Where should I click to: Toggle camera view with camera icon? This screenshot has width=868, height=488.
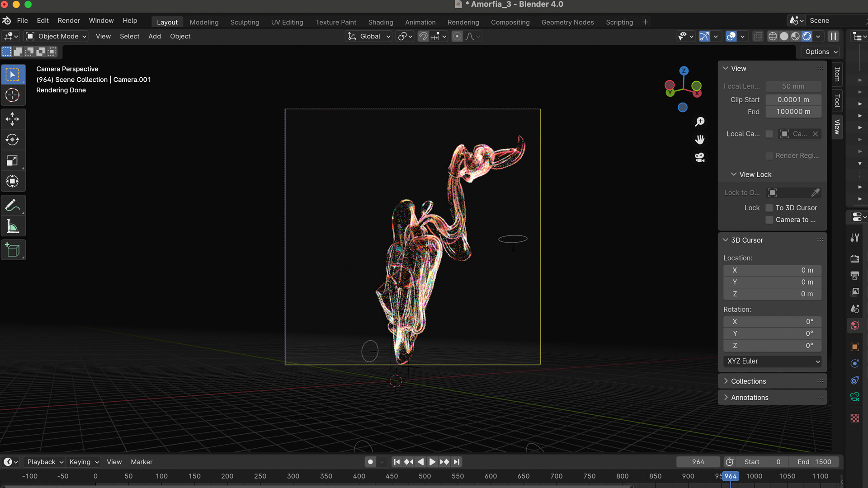(x=700, y=157)
